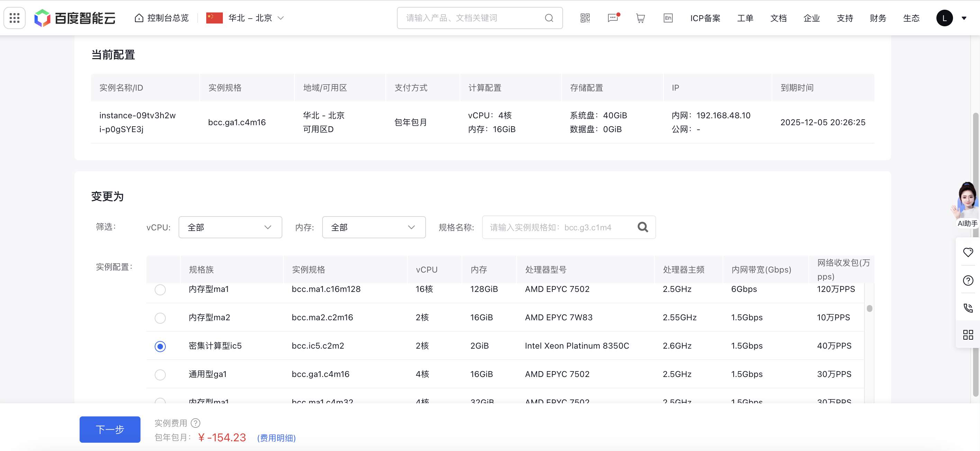Select the 内存型ma2 instance radio button
980x451 pixels.
point(160,318)
